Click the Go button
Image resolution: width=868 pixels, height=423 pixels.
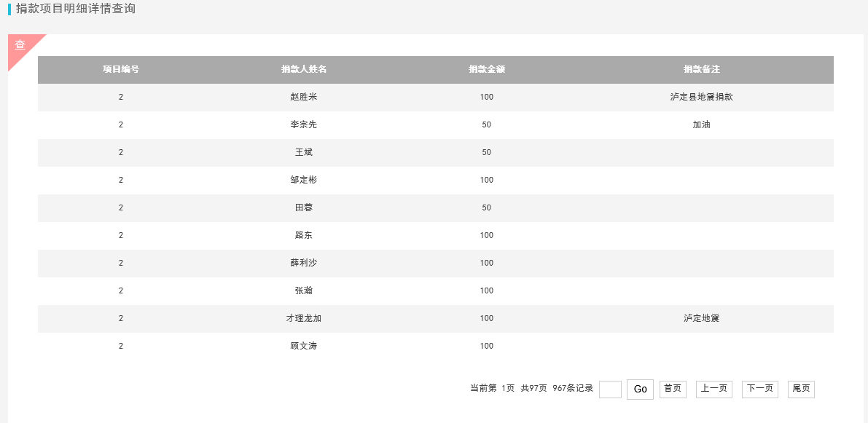click(640, 390)
